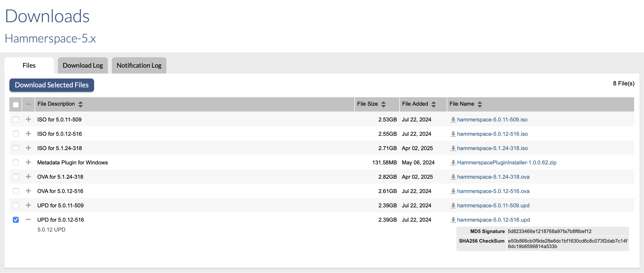Image resolution: width=644 pixels, height=273 pixels.
Task: Select the MD5 Signature value text
Action: (x=549, y=232)
